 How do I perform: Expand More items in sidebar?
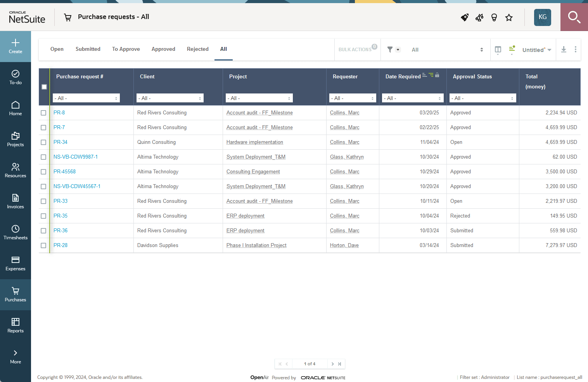(16, 357)
